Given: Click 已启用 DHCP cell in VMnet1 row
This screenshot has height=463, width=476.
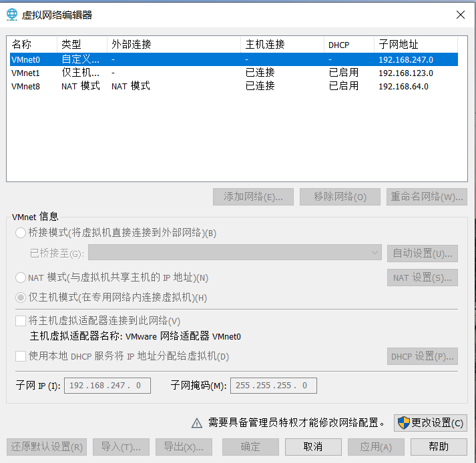Looking at the screenshot, I should pyautogui.click(x=344, y=73).
